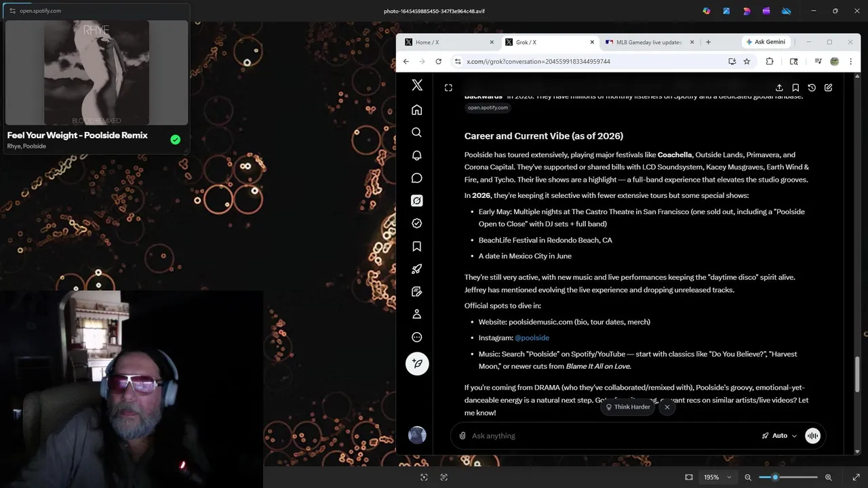Click the Think Harder button
Image resolution: width=868 pixels, height=488 pixels.
pos(628,407)
